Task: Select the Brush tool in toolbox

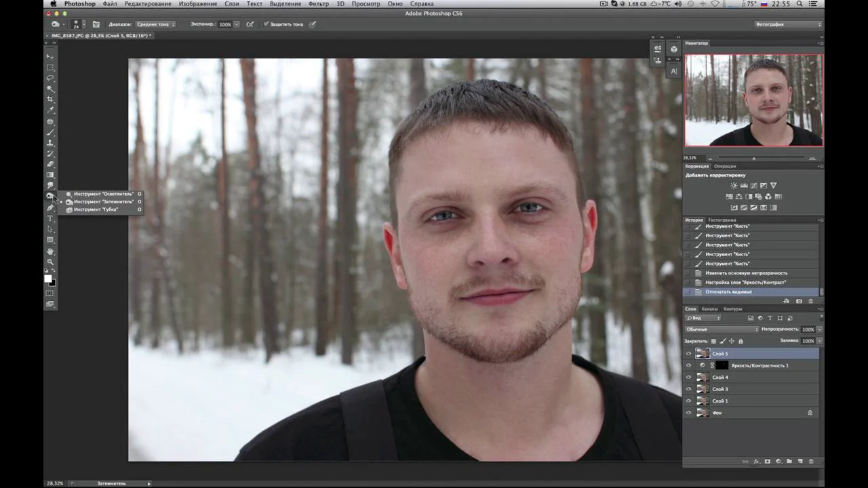Action: (50, 133)
